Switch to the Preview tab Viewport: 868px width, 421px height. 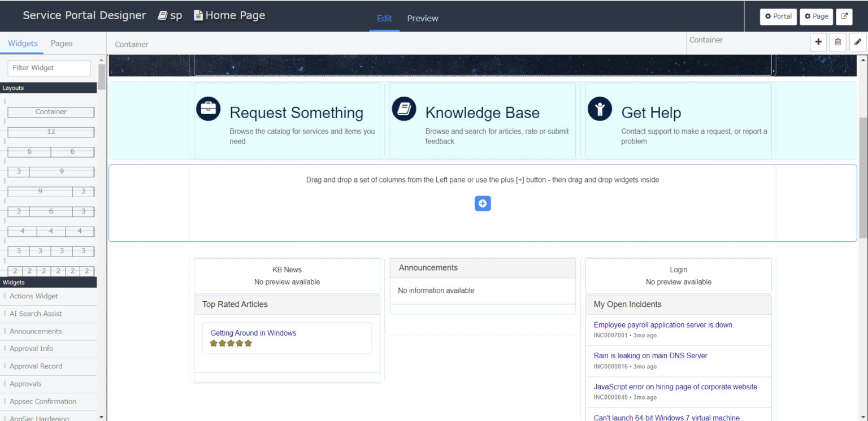tap(422, 18)
